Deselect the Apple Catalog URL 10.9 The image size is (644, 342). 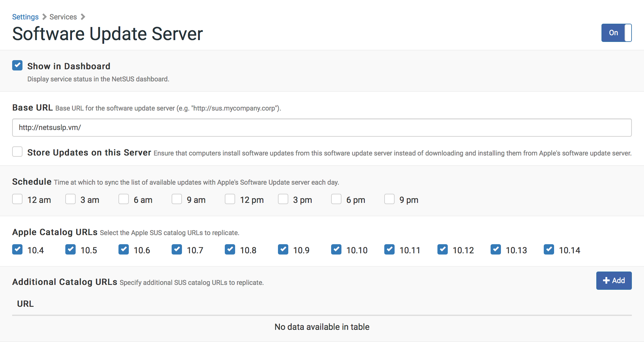pos(283,249)
